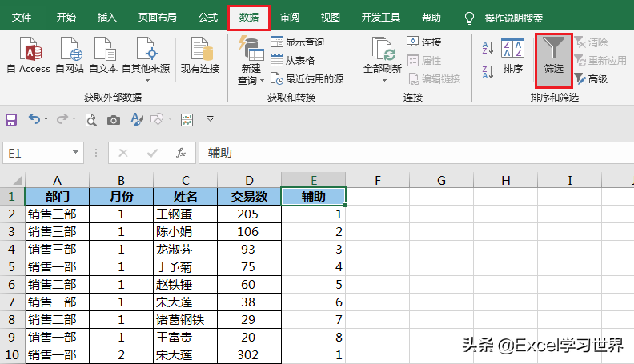Click the 自网站 (From Web) icon
The width and height of the screenshot is (634, 364).
(70, 55)
